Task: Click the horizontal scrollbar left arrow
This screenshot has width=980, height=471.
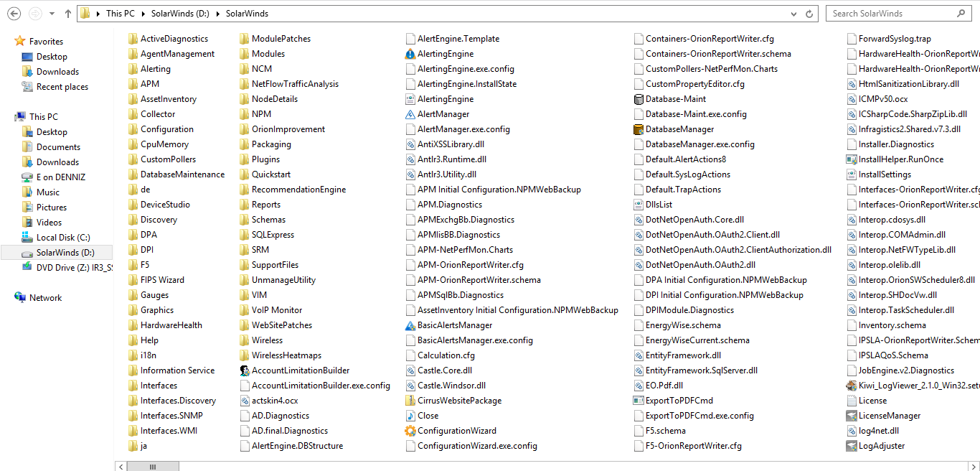Action: [121, 466]
